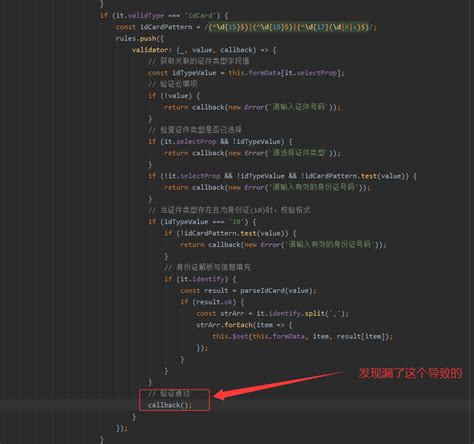This screenshot has width=474, height=444.
Task: Click the if (it.identify) statement
Action: tap(200, 279)
